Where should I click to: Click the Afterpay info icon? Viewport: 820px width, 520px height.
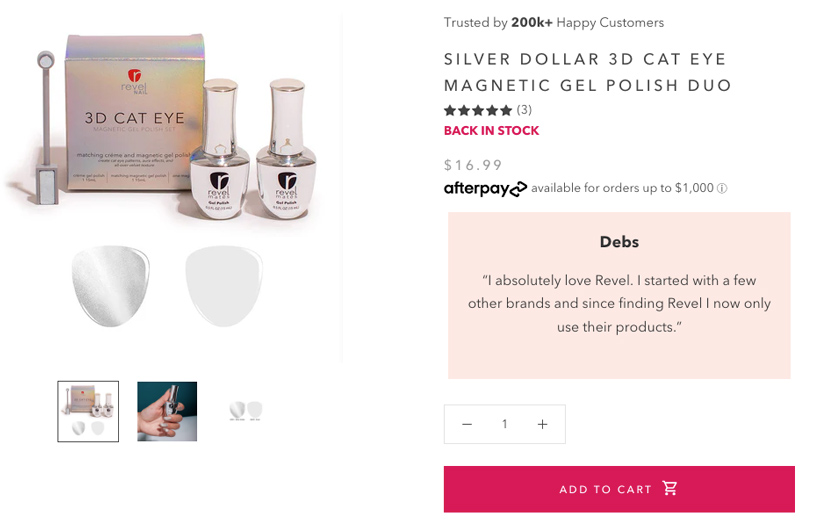tap(722, 188)
